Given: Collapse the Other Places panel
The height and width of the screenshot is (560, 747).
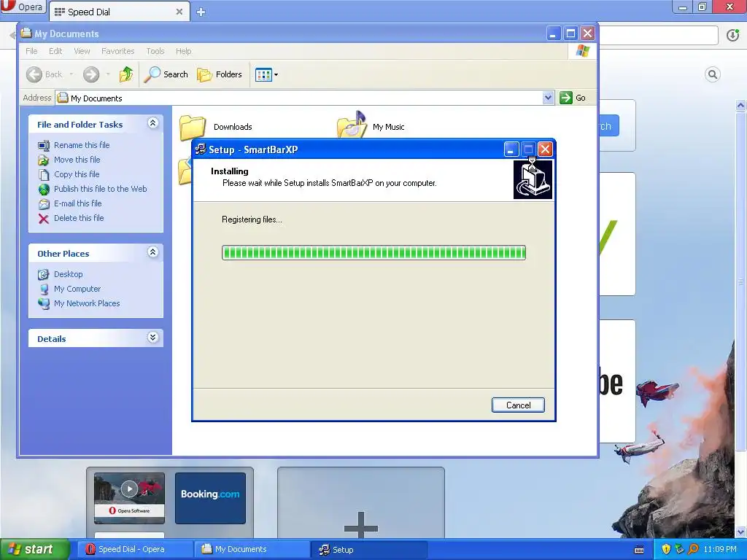Looking at the screenshot, I should [x=152, y=252].
